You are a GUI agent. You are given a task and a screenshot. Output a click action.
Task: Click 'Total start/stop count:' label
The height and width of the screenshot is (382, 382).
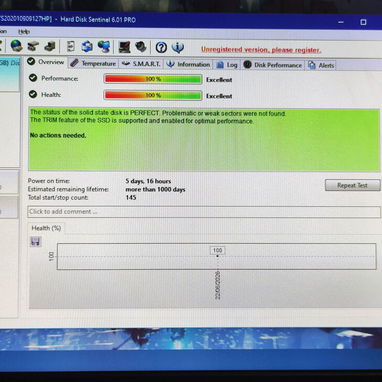(58, 198)
